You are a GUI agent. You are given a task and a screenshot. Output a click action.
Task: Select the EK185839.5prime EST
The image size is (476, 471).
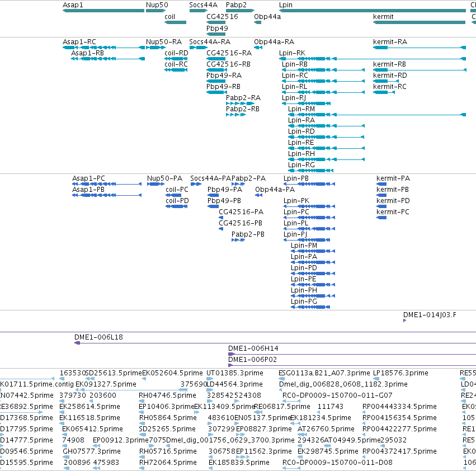(x=211, y=468)
